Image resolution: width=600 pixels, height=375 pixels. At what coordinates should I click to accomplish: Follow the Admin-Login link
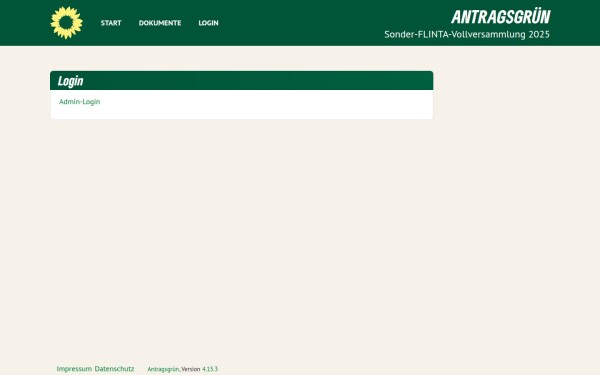coord(80,101)
